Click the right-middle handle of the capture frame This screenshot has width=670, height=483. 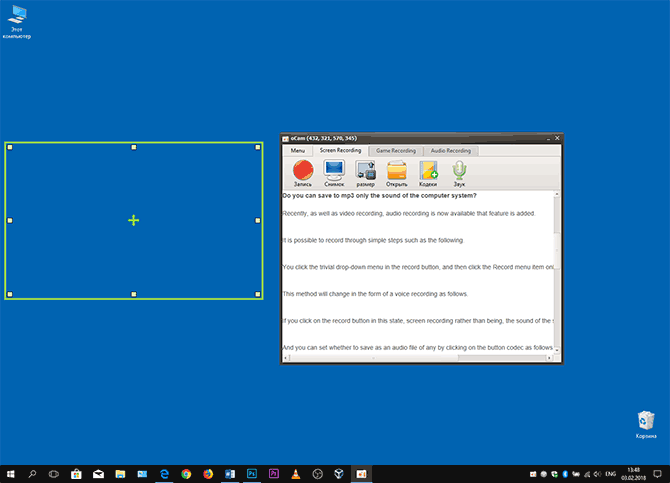258,221
